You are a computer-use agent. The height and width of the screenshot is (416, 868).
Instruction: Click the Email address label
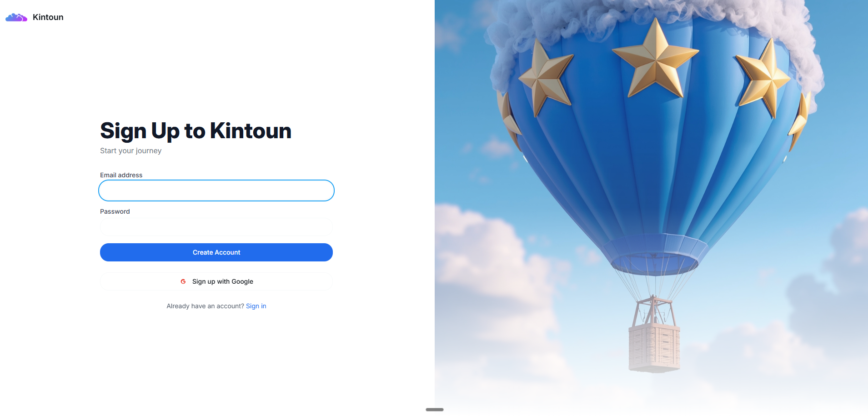(121, 175)
